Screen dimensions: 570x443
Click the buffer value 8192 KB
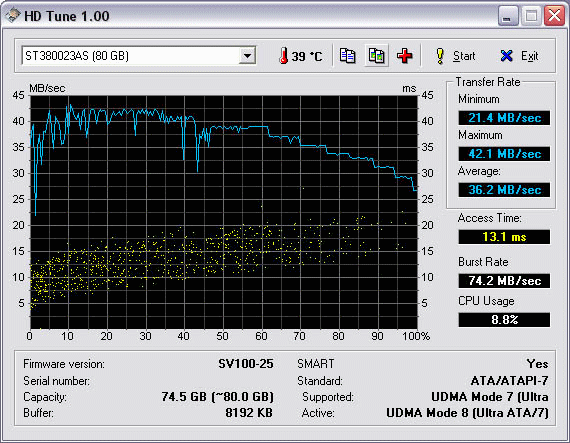pos(249,412)
